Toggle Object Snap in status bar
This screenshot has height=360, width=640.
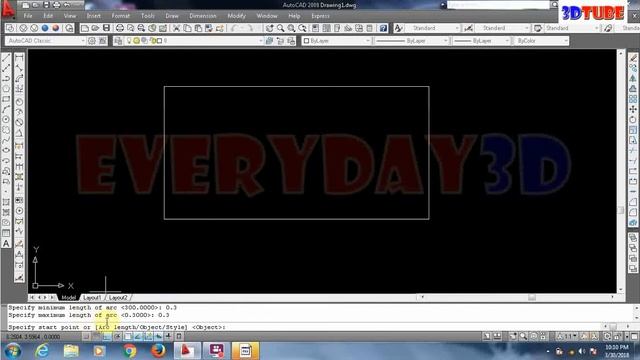[128, 336]
